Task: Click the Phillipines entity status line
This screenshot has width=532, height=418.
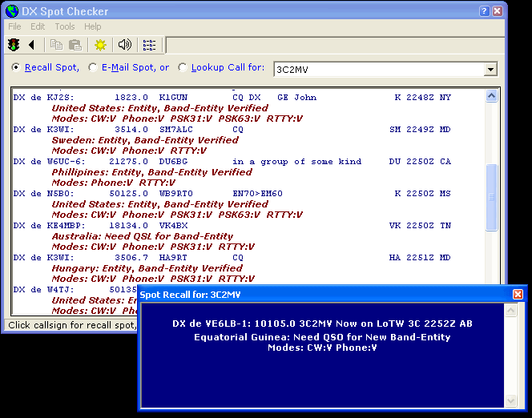Action: click(x=151, y=172)
